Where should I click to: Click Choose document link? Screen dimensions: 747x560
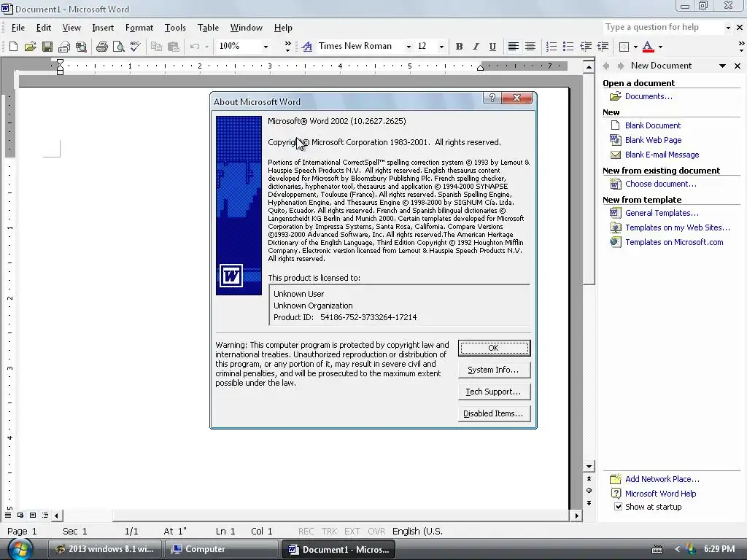point(661,184)
